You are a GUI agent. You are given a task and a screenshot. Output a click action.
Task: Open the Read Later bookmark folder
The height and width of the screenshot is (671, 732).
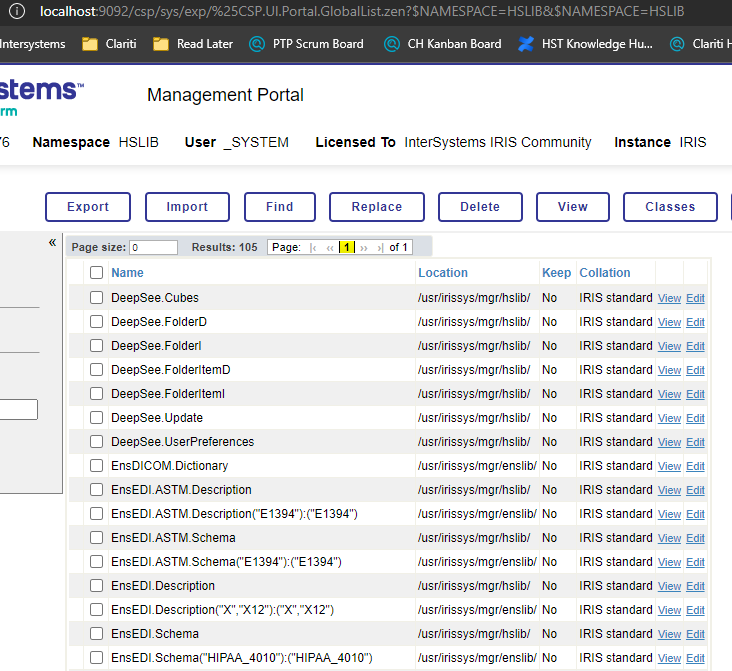pos(193,44)
